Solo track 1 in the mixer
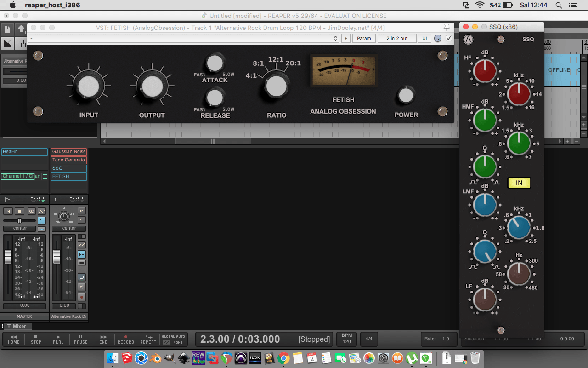Screen dimensions: 588x368 [82, 220]
